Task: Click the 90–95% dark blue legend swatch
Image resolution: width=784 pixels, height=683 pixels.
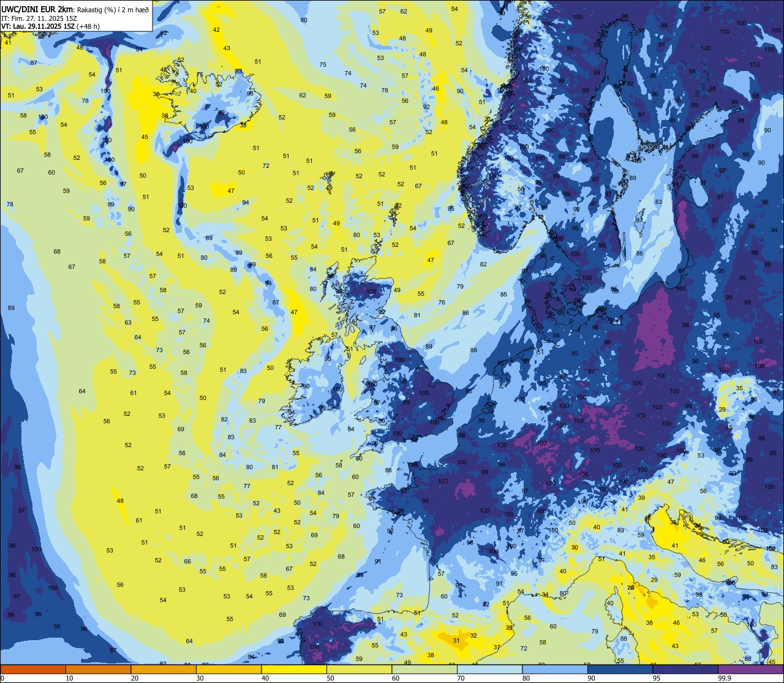Action: (620, 669)
